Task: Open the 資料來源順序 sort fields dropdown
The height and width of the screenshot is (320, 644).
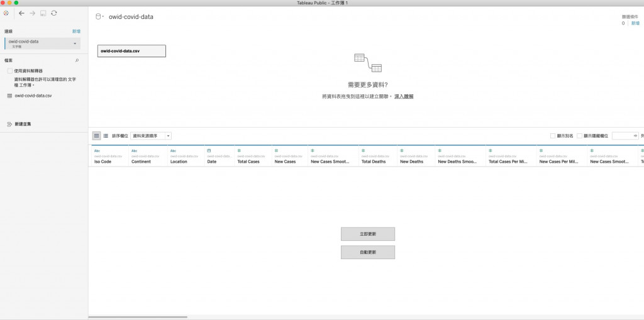Action: [151, 136]
